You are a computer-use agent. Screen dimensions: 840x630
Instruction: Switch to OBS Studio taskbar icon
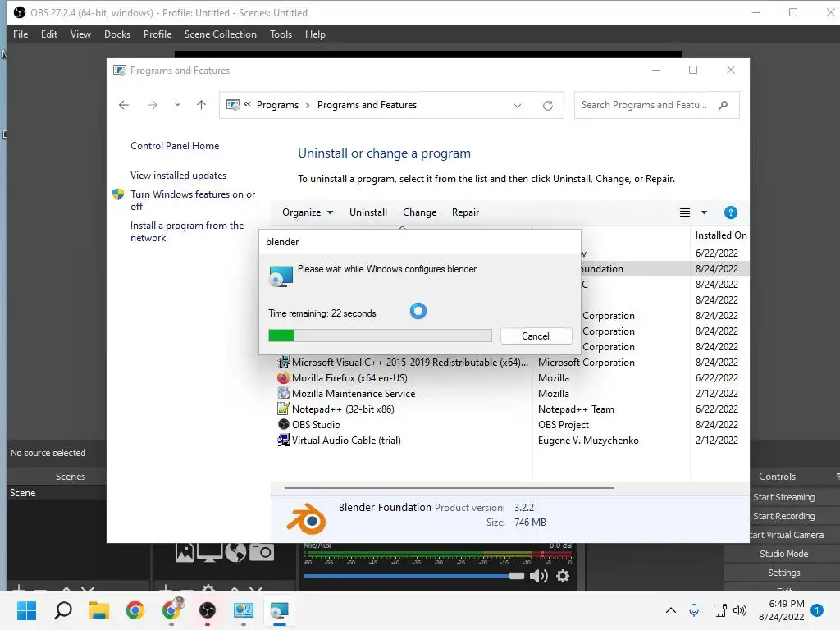208,610
